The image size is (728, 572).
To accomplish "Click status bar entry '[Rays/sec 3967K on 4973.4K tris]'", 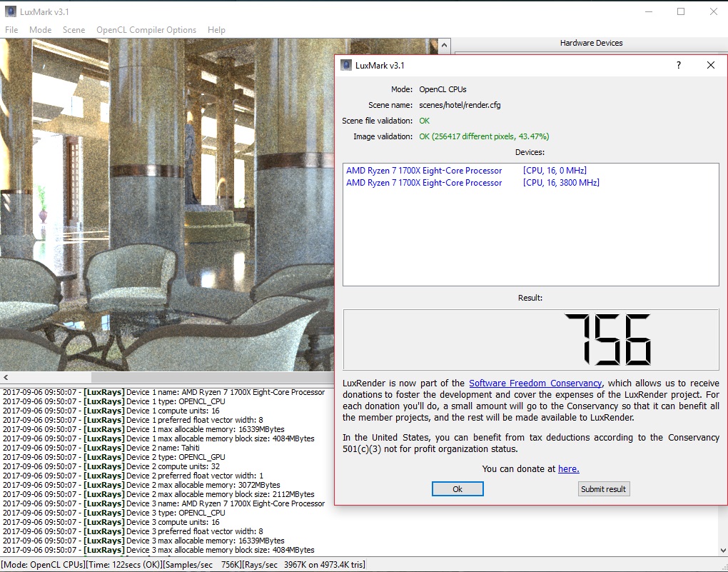I will tap(302, 565).
